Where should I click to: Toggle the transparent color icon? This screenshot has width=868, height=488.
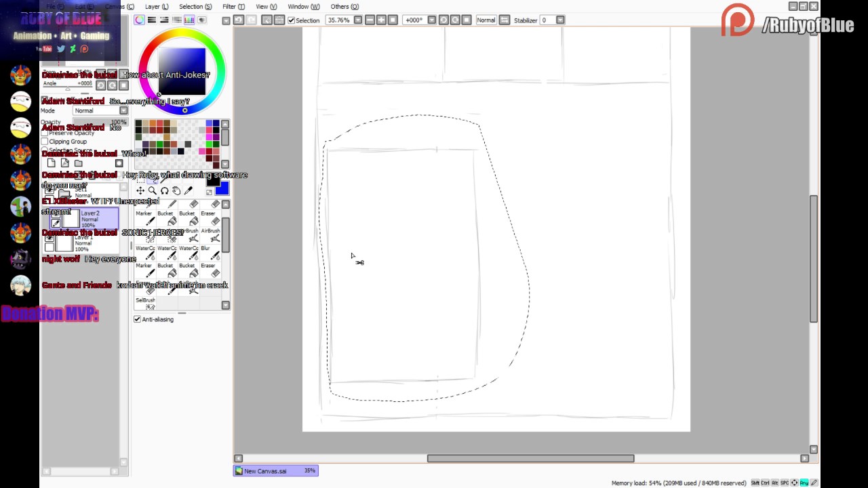[x=209, y=192]
